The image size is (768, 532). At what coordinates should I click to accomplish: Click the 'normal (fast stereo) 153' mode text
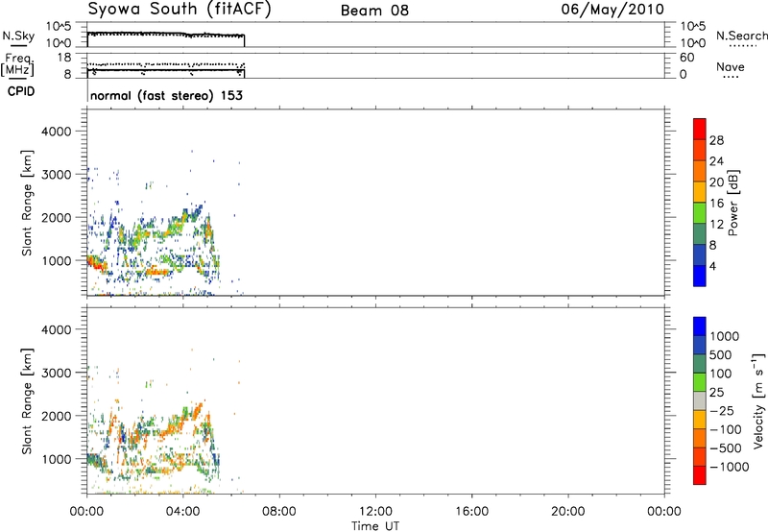166,95
